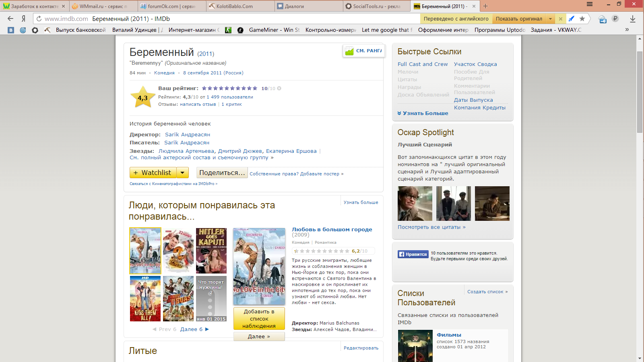
Task: Clear your rating with the small x icon
Action: 279,88
